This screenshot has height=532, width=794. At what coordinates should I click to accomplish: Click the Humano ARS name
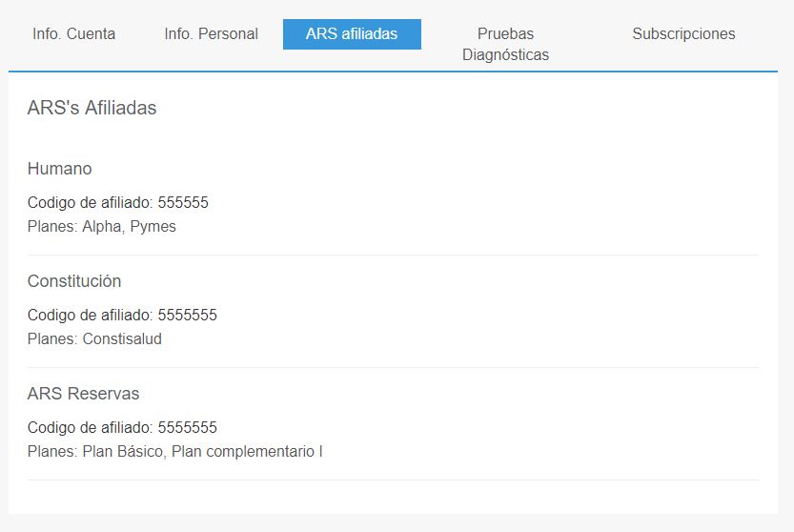point(59,169)
